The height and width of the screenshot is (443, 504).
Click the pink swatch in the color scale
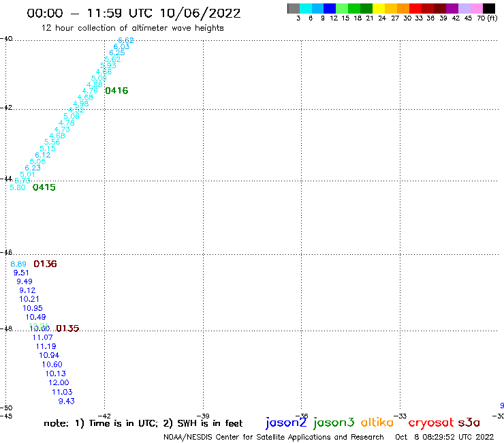(477, 8)
